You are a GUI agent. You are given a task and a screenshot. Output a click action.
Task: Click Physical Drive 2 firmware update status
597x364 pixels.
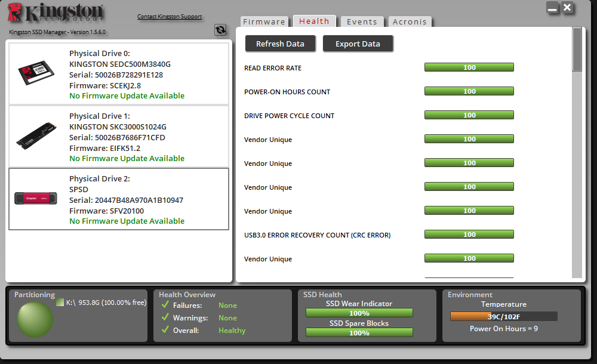click(127, 221)
